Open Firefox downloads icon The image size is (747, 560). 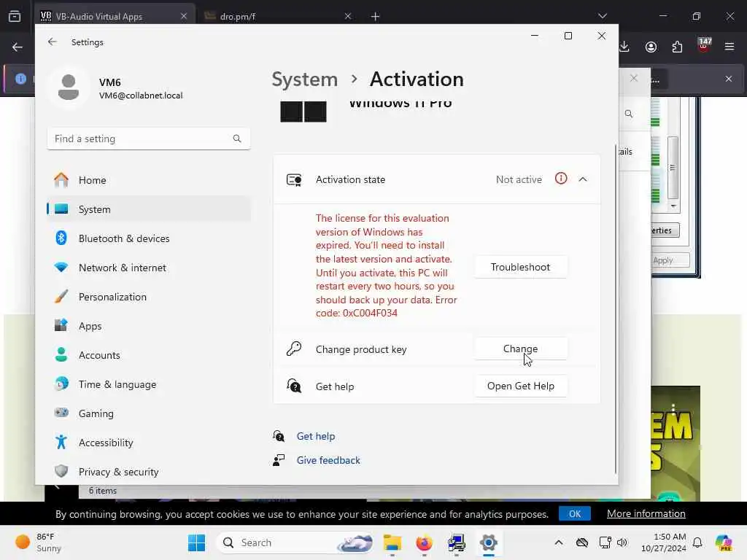click(624, 47)
